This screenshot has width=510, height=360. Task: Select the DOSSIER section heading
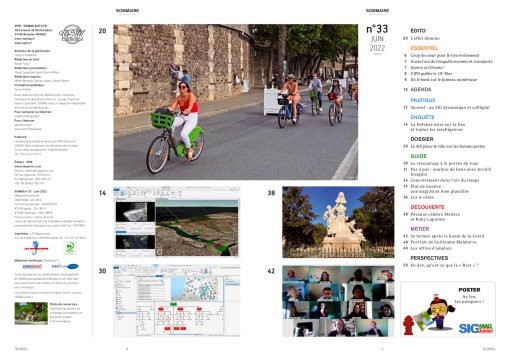point(422,139)
